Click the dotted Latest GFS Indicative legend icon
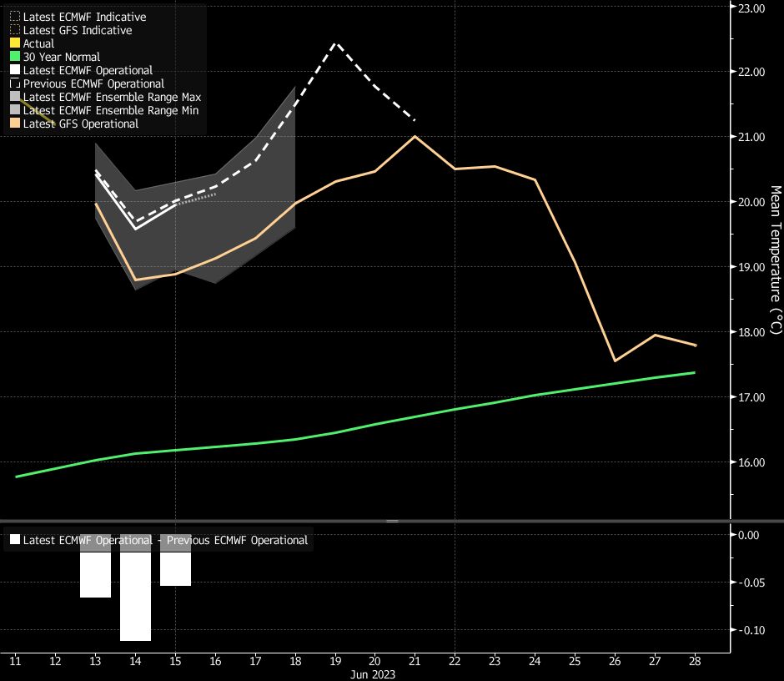The image size is (784, 681). (x=15, y=30)
